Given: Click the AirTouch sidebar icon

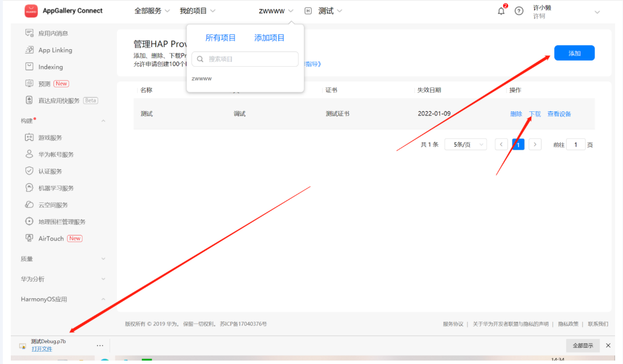Looking at the screenshot, I should pos(29,238).
